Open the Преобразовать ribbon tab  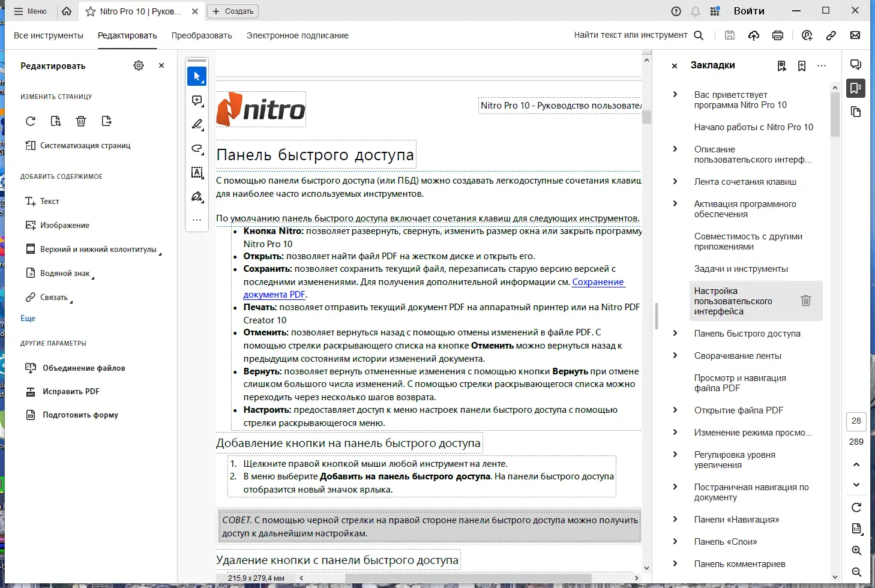click(x=202, y=35)
